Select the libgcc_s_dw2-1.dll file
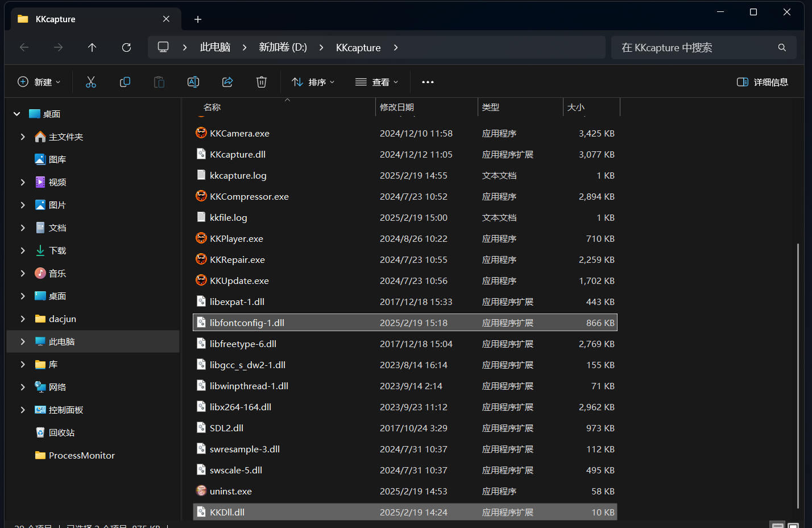Viewport: 812px width, 528px height. [x=405, y=365]
